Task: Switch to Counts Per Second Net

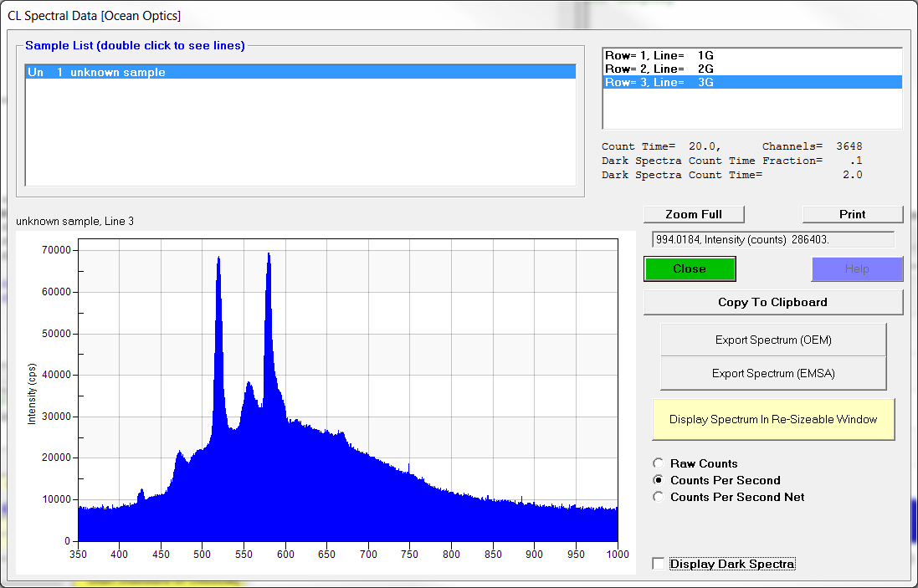Action: pos(659,497)
